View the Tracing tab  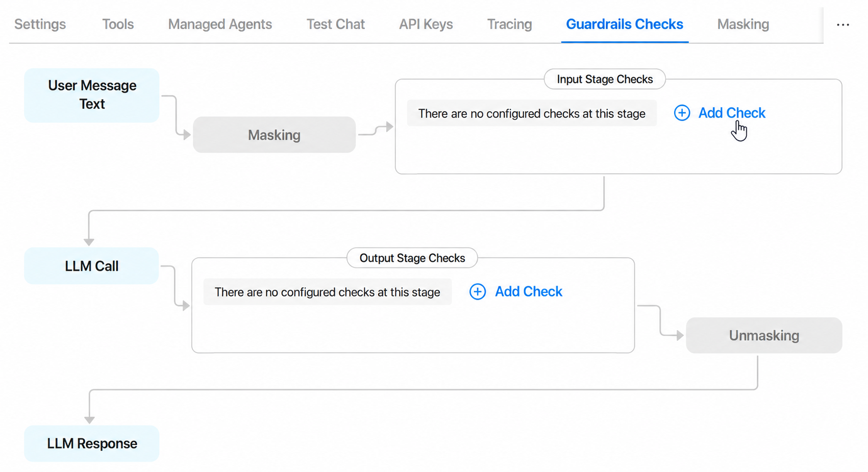(509, 24)
